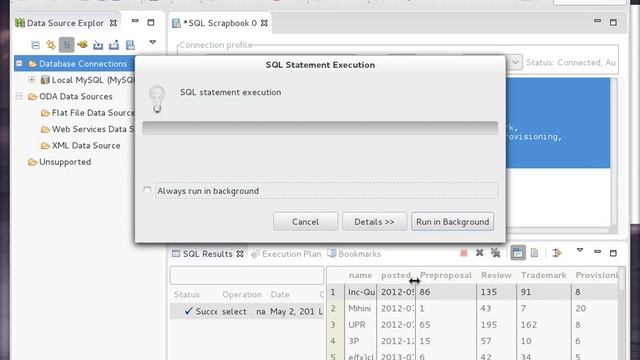Close the SQL Scrapbook 0 tab
The width and height of the screenshot is (640, 360).
click(264, 23)
